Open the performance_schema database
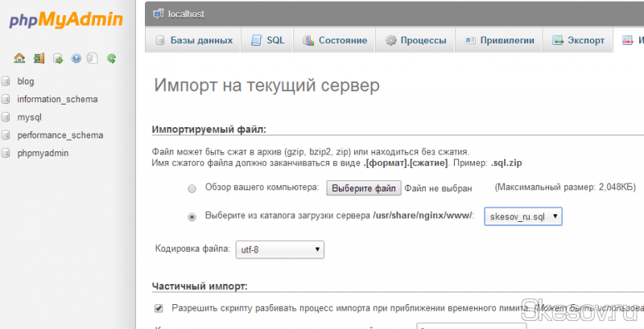This screenshot has height=329, width=644. (x=60, y=135)
